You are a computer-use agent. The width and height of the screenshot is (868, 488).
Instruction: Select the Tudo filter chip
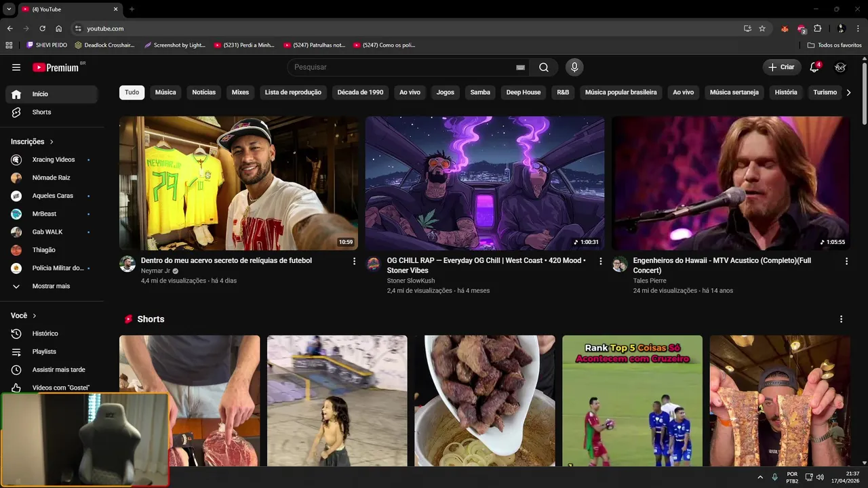click(x=132, y=92)
